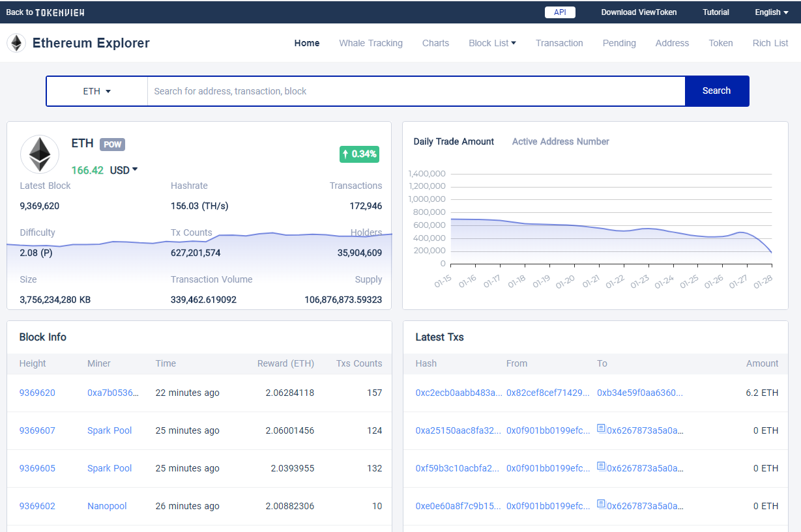Click the Block Info panel heading
Image resolution: width=801 pixels, height=532 pixels.
[x=43, y=337]
